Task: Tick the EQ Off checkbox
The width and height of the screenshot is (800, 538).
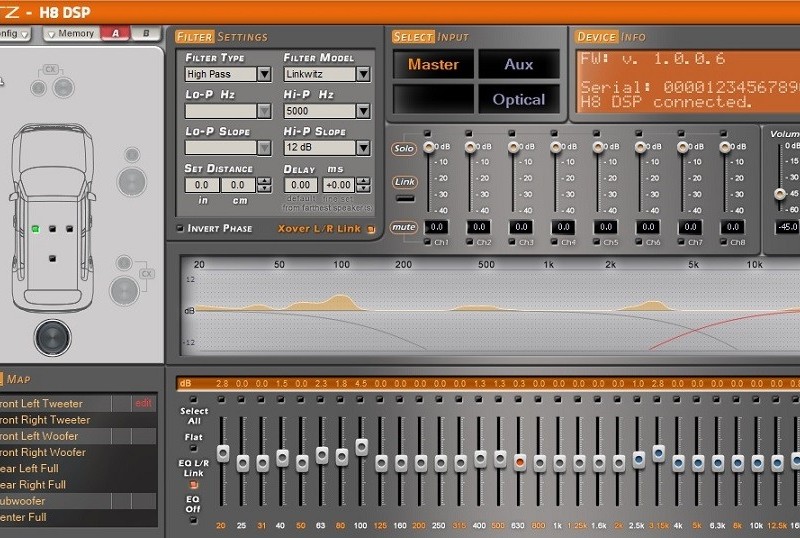Action: pos(194,519)
